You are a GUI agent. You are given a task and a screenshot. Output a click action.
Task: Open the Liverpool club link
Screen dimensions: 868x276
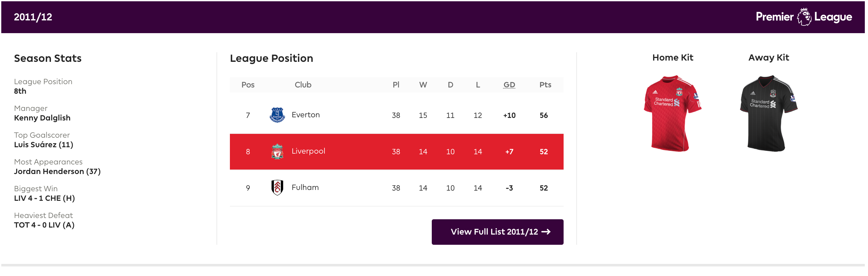point(308,151)
